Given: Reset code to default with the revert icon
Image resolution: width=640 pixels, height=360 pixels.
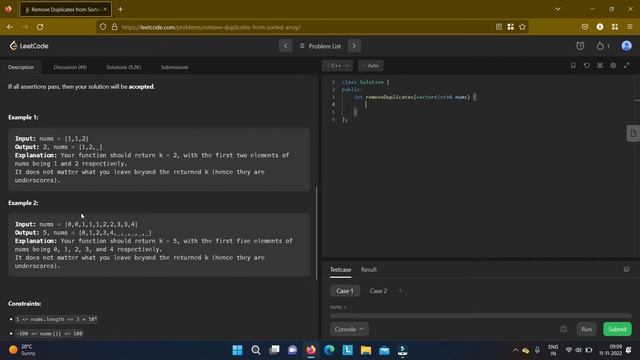Looking at the screenshot, I should 587,65.
